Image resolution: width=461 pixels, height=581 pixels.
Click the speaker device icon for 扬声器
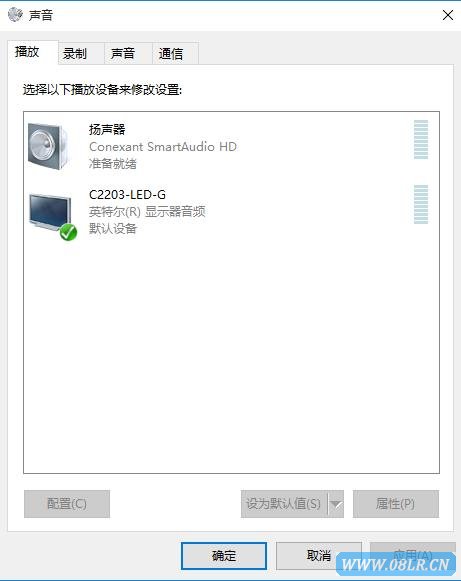point(49,146)
